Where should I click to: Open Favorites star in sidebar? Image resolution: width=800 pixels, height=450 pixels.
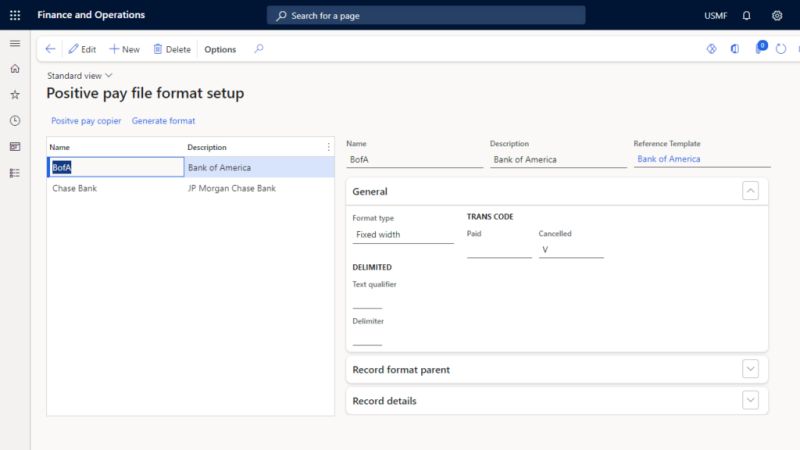15,94
